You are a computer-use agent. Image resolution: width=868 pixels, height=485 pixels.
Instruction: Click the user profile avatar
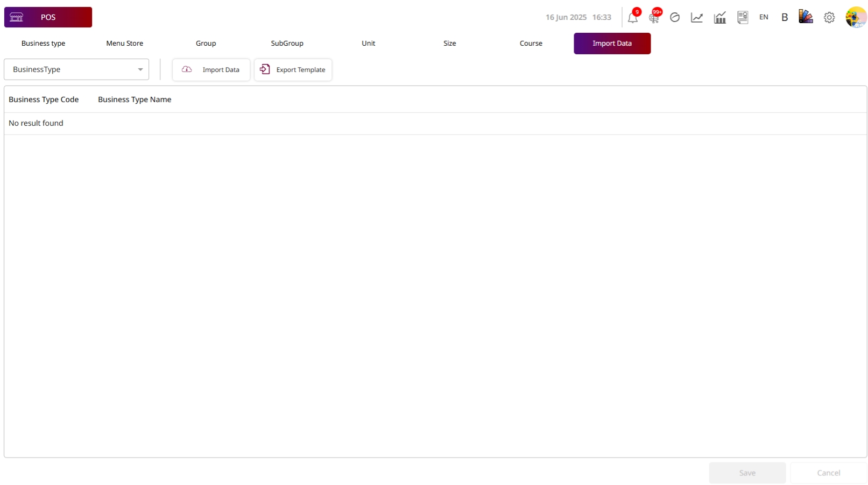click(855, 17)
